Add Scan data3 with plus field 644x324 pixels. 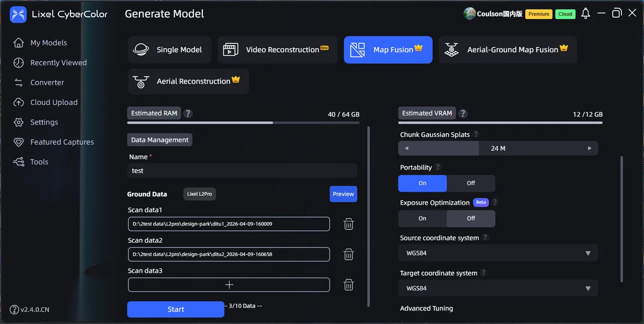pyautogui.click(x=229, y=285)
